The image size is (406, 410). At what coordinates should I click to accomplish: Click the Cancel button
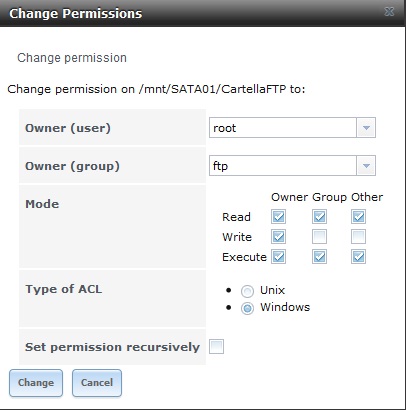97,383
